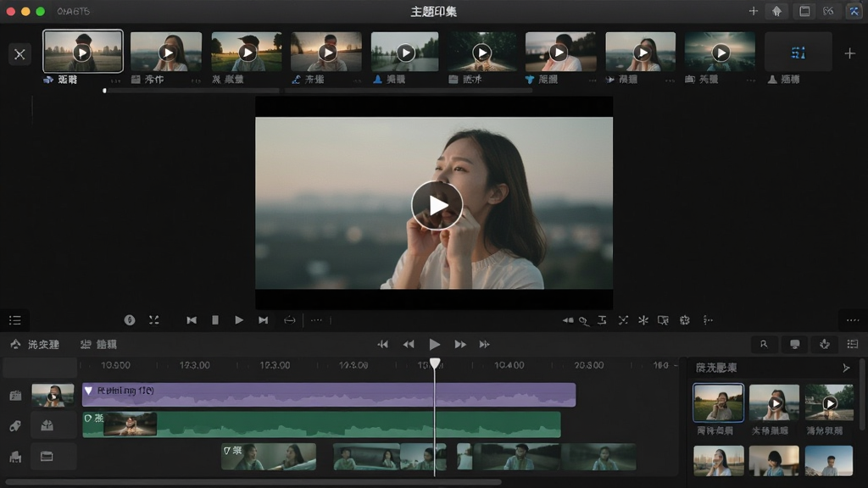
Task: Switch to the second tab above the timeline
Action: click(x=98, y=344)
